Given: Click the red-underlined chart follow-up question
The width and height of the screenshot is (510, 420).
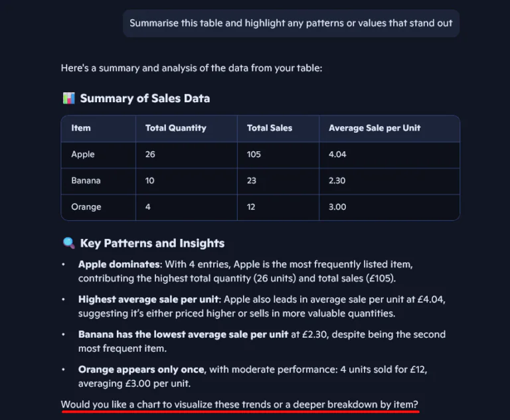Looking at the screenshot, I should [240, 404].
